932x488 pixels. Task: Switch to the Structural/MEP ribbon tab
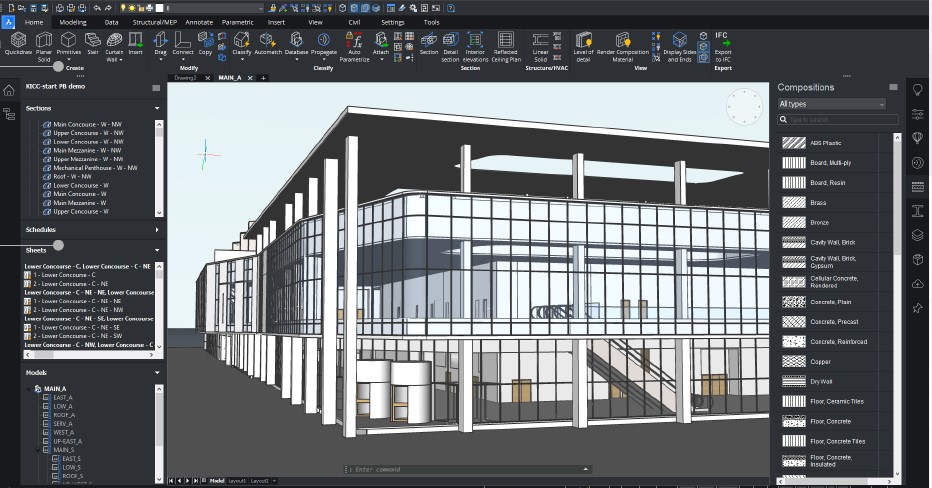click(x=155, y=22)
